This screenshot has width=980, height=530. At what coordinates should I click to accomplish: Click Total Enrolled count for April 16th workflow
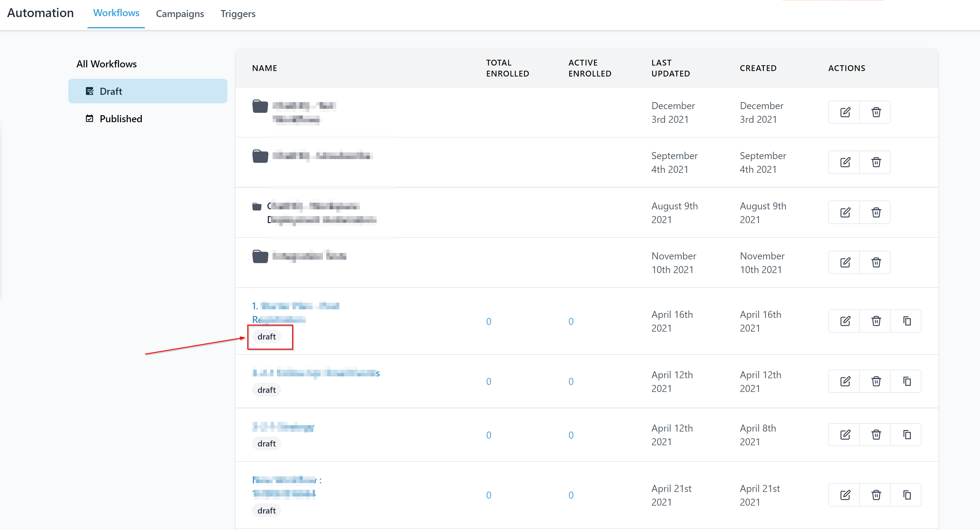[x=488, y=321]
